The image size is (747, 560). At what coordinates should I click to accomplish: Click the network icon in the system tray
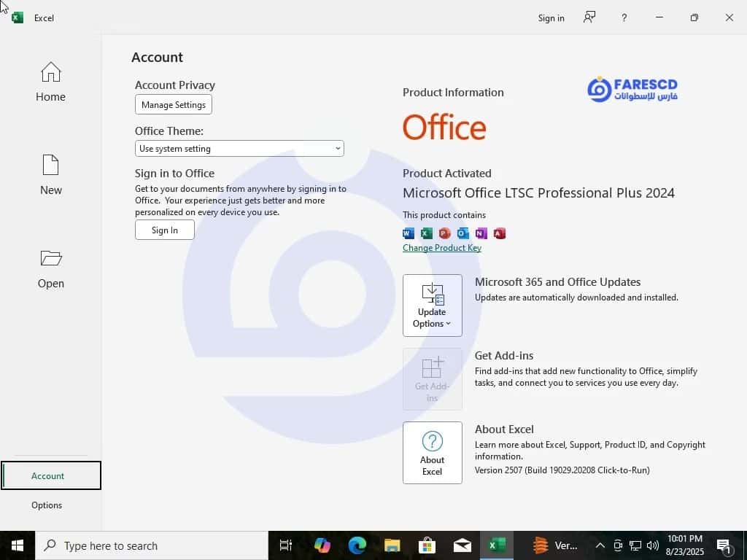635,545
